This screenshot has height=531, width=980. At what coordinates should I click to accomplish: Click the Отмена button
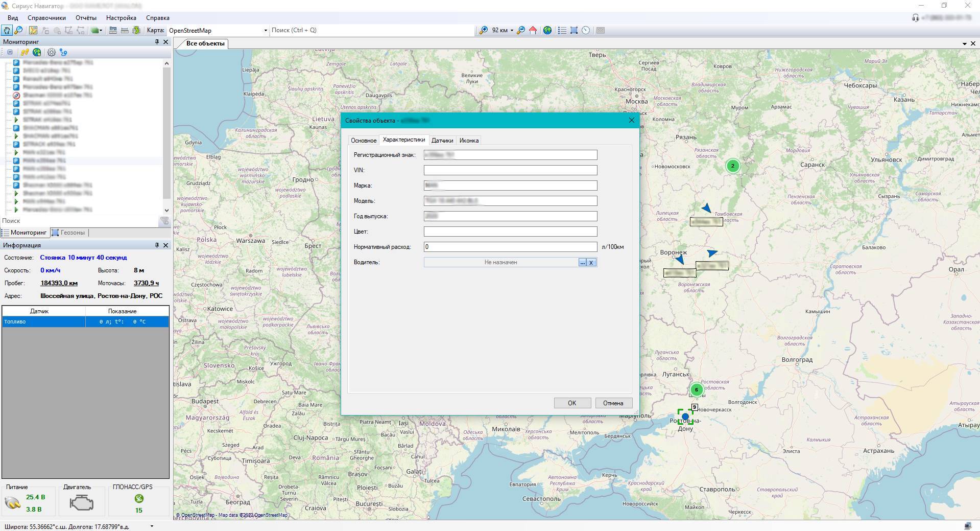point(613,403)
